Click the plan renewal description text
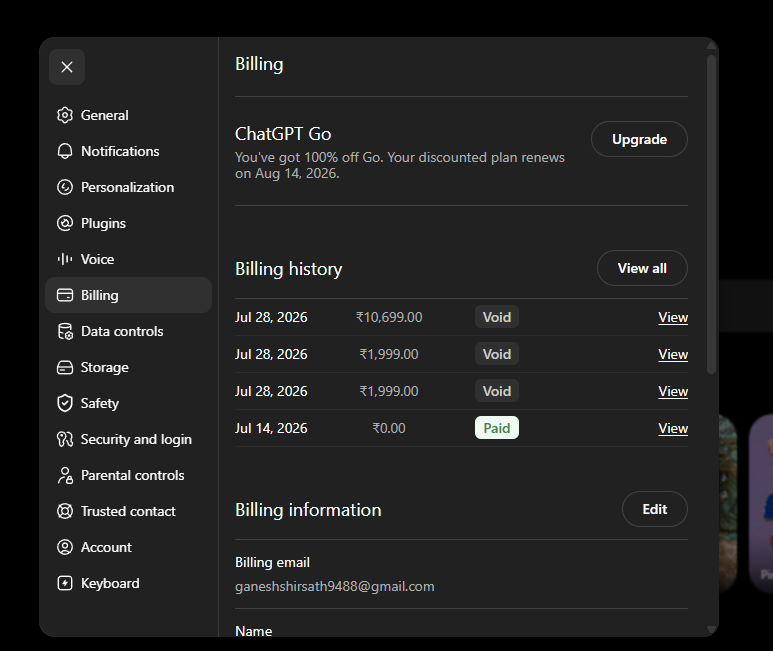The width and height of the screenshot is (773, 651). (x=400, y=165)
